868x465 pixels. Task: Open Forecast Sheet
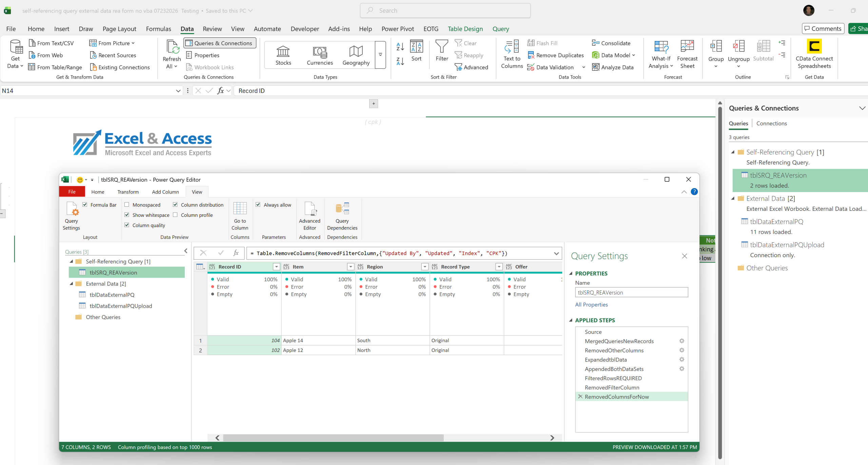[687, 54]
